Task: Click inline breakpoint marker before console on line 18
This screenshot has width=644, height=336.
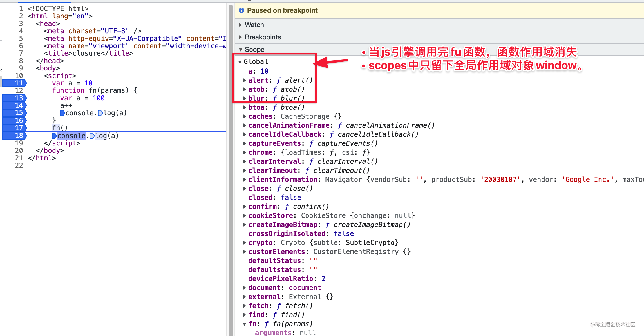Action: coord(54,136)
